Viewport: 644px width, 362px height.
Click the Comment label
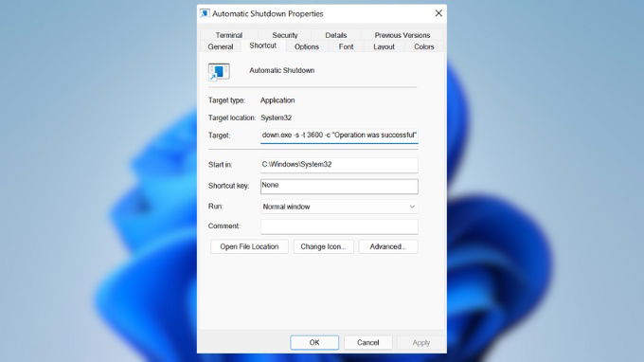click(224, 226)
